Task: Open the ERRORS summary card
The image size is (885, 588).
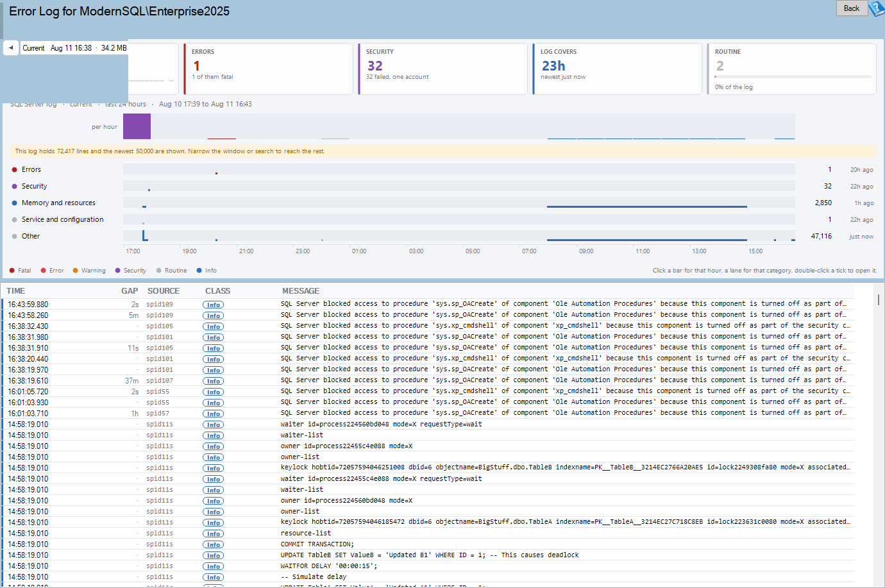Action: [x=268, y=69]
